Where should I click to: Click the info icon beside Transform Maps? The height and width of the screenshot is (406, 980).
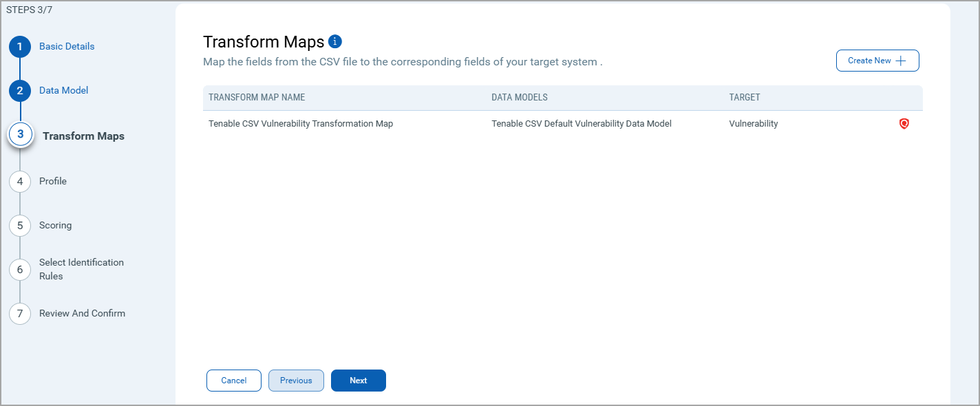click(335, 41)
